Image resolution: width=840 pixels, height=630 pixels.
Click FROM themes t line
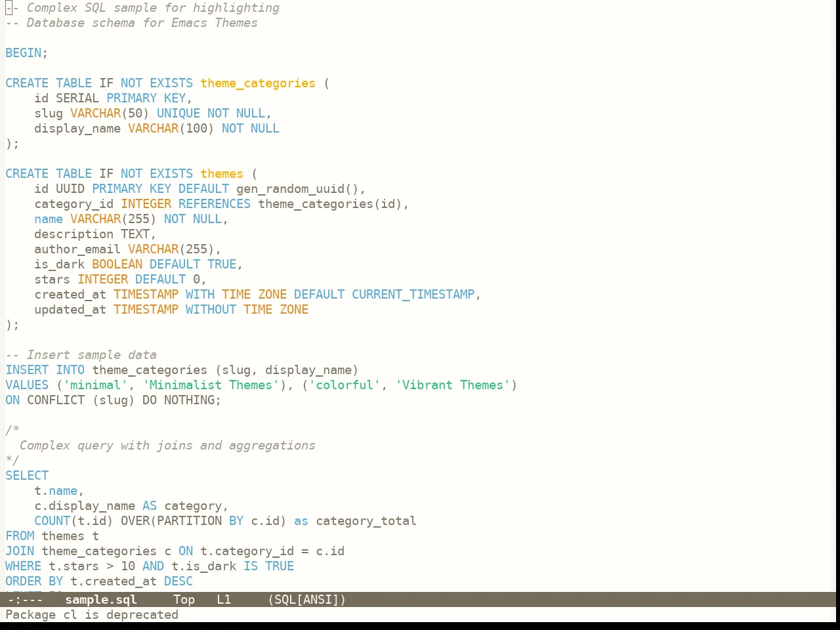click(52, 536)
